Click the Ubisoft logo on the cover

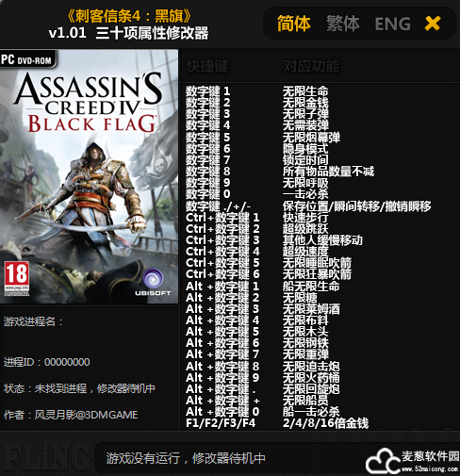(x=153, y=282)
